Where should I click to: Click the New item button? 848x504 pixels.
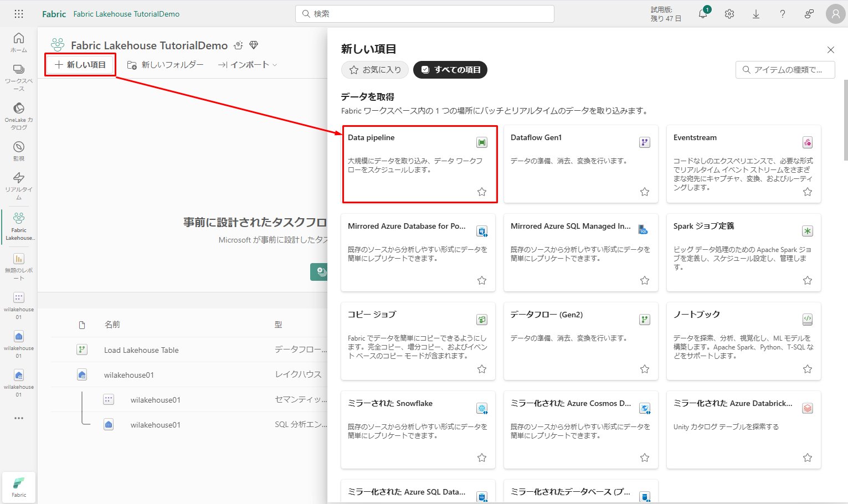click(x=80, y=65)
